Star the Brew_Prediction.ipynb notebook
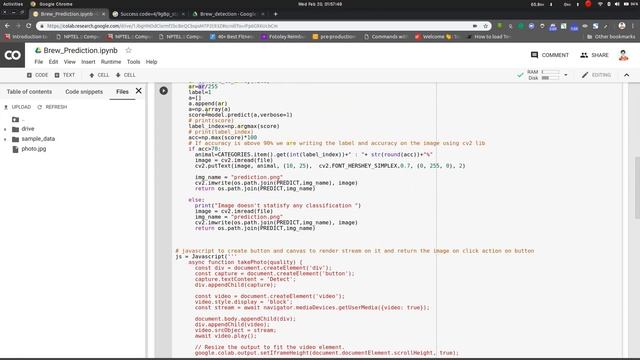 (129, 50)
